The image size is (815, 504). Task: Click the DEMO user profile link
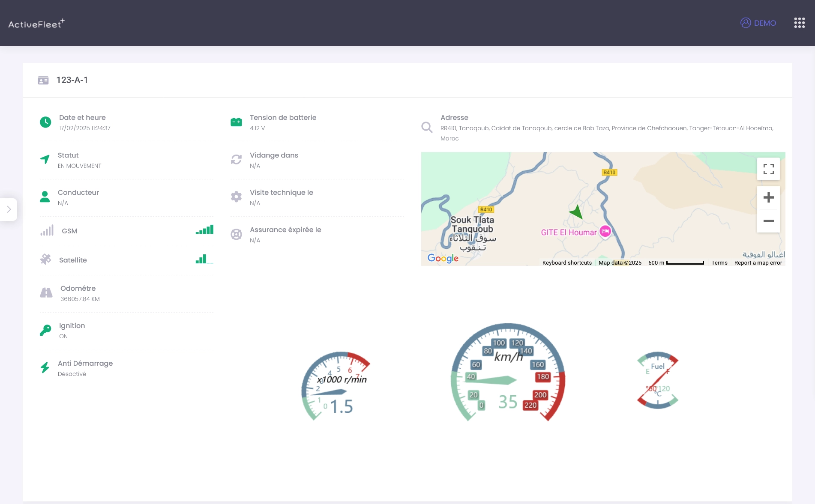coord(758,23)
